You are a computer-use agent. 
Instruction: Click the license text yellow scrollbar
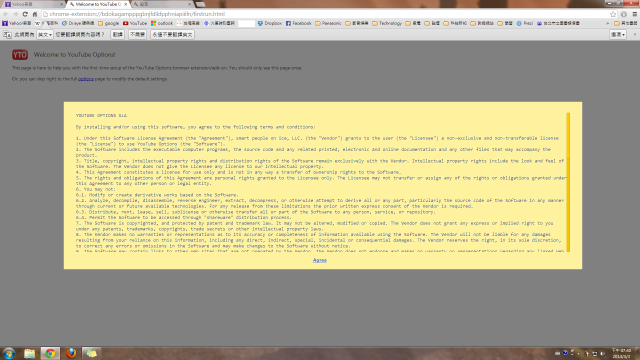coord(568,182)
